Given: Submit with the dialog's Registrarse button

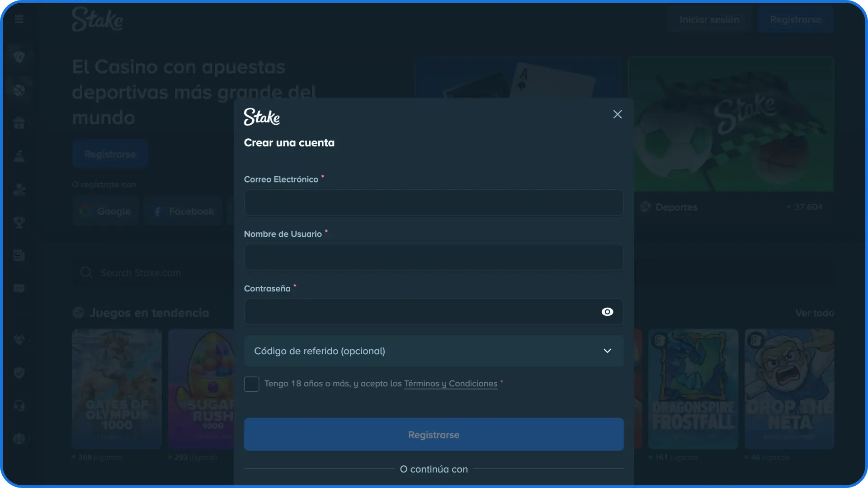Looking at the screenshot, I should point(434,435).
